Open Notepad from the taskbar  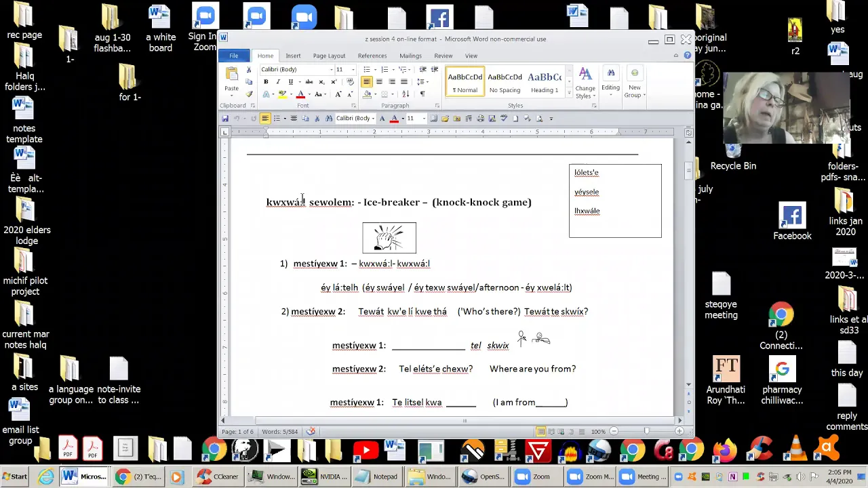tap(378, 476)
